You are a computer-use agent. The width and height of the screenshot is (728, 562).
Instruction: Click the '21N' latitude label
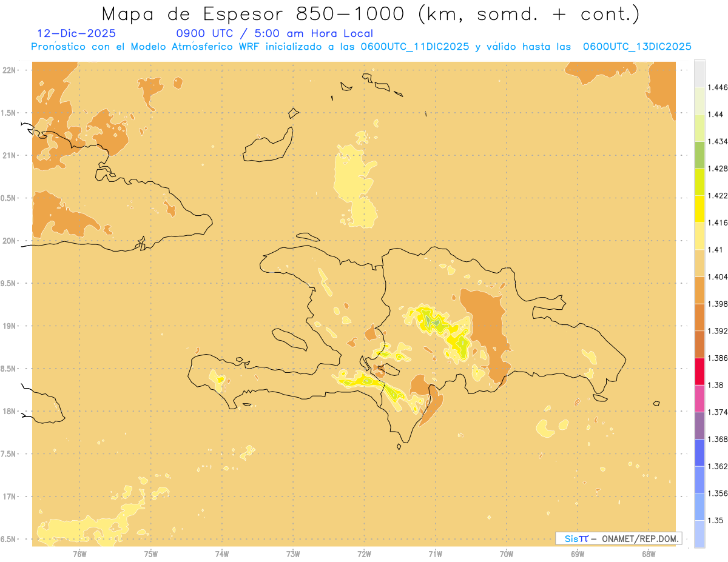[10, 156]
